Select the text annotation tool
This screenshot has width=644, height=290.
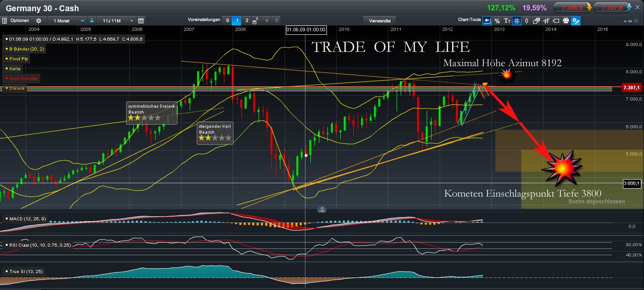pos(507,21)
